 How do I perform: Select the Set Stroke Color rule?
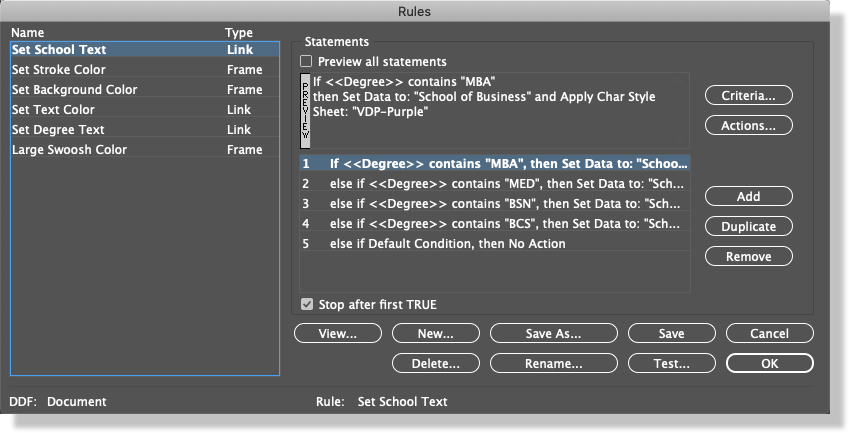point(58,70)
